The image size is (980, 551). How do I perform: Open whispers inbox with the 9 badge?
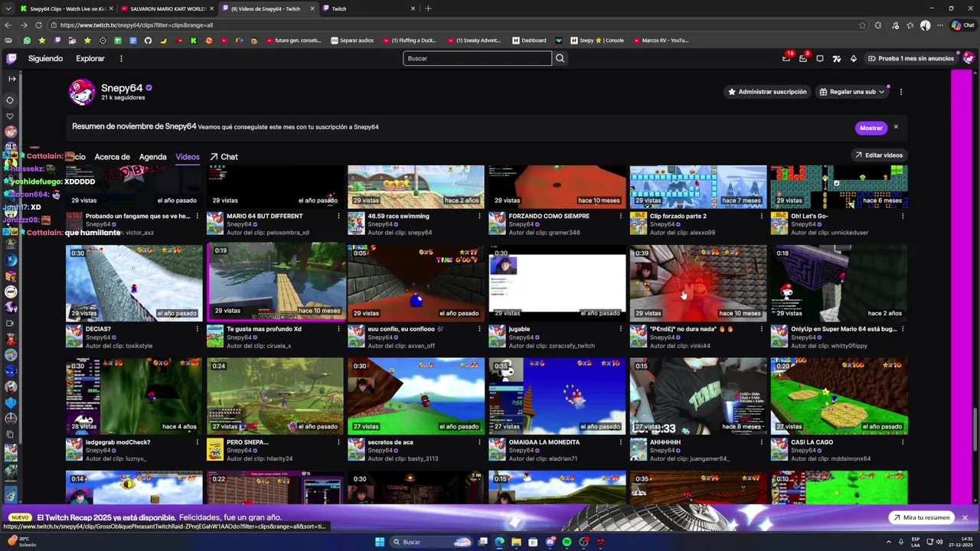(x=803, y=58)
